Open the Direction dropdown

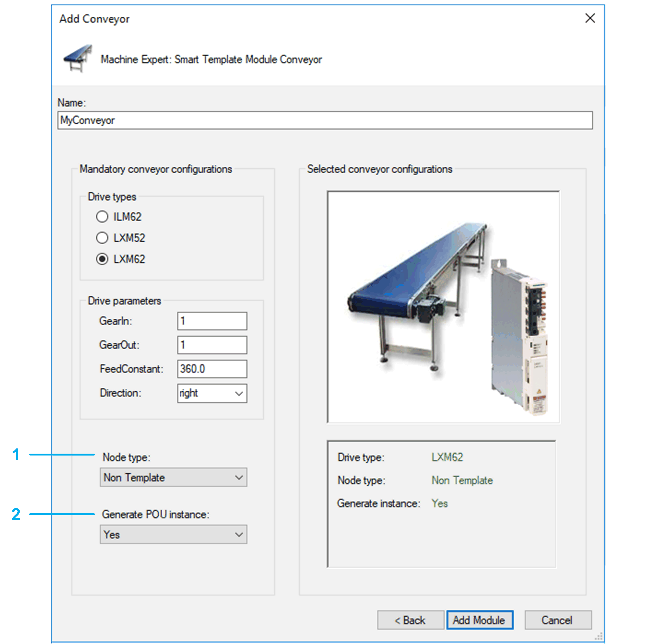[212, 393]
